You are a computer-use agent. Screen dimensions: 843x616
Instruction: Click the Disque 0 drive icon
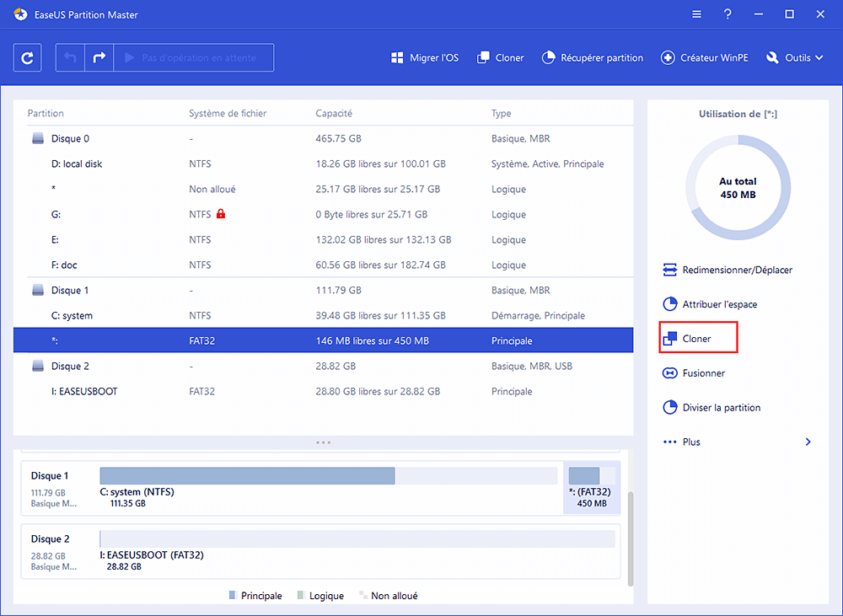pos(38,139)
